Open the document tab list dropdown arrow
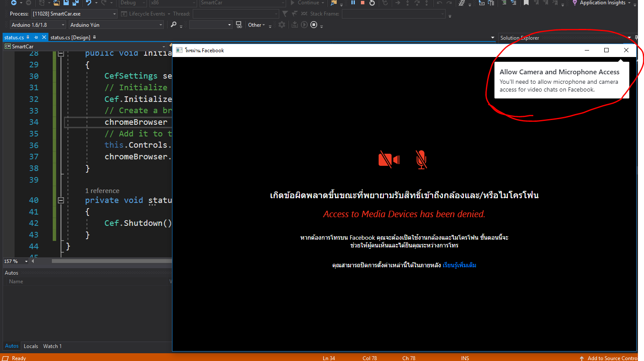 point(493,38)
